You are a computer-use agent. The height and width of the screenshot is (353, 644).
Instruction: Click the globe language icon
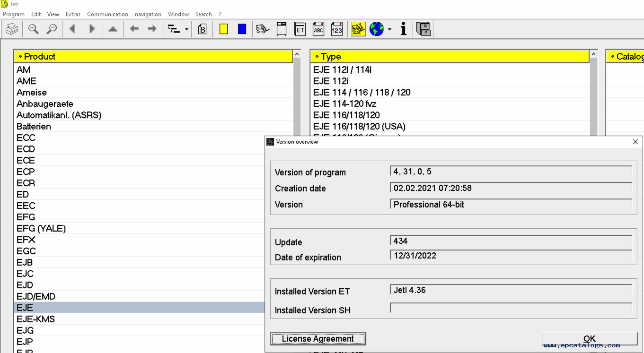[x=377, y=29]
